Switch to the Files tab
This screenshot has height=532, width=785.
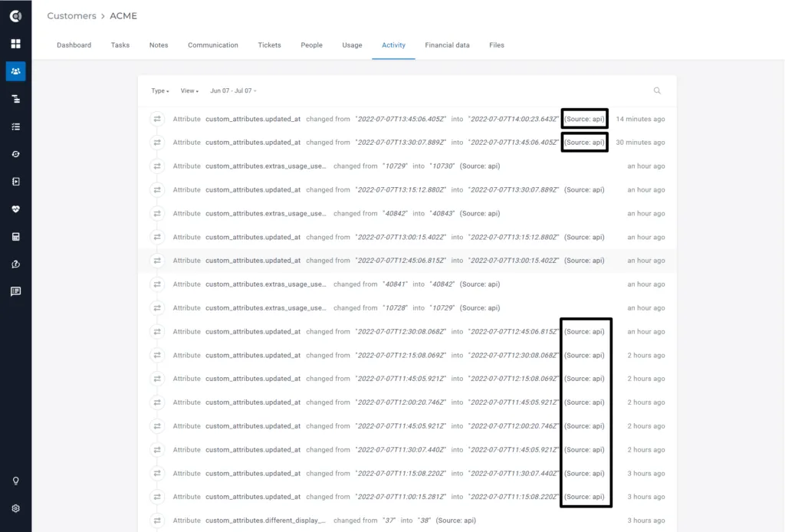497,45
